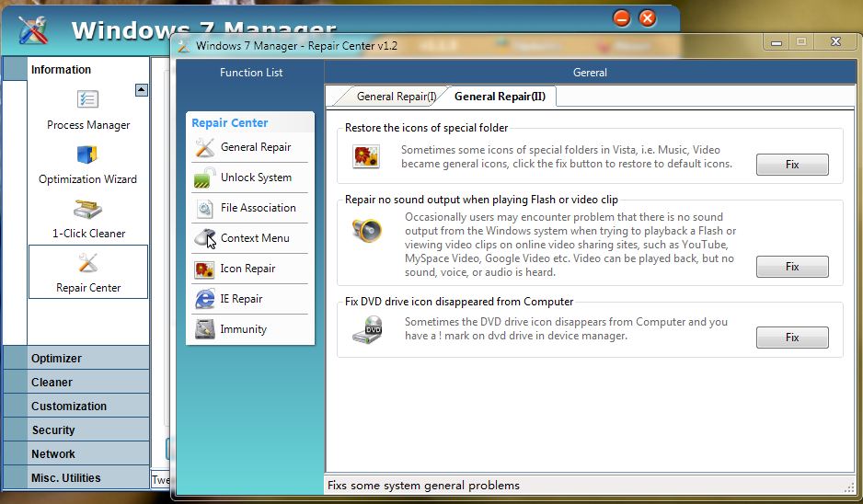Open Immunity function
The height and width of the screenshot is (504, 863).
243,329
